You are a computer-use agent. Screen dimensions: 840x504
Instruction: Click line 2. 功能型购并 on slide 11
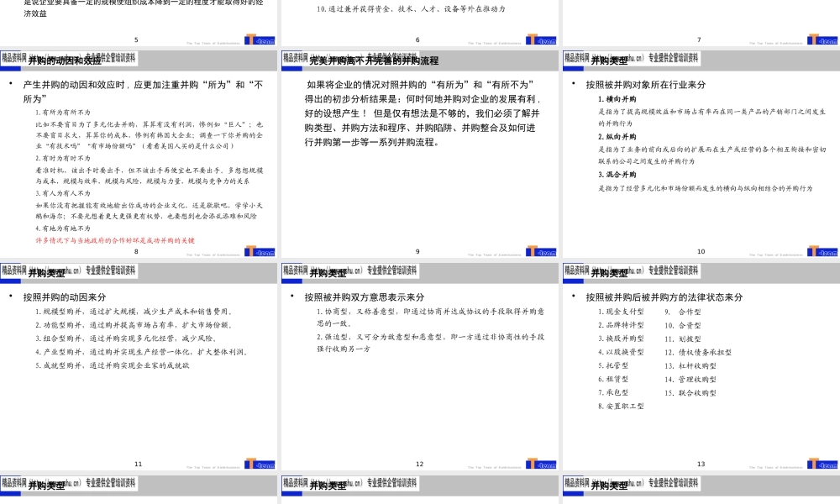[134, 325]
